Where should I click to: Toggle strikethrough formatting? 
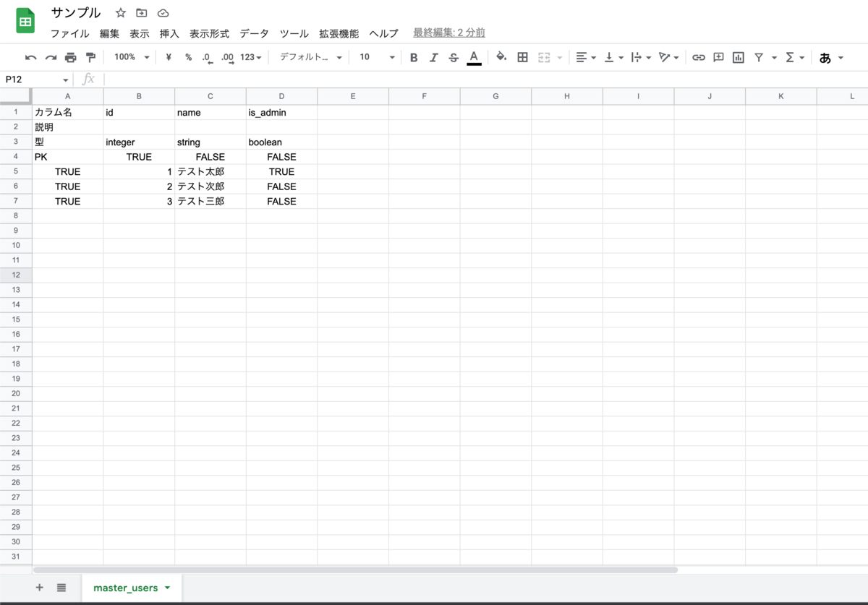[454, 57]
